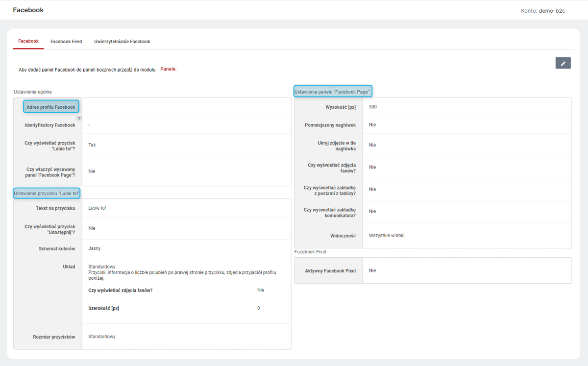The height and width of the screenshot is (366, 588).
Task: Click the Konto: demo-b2c account text
Action: point(543,10)
